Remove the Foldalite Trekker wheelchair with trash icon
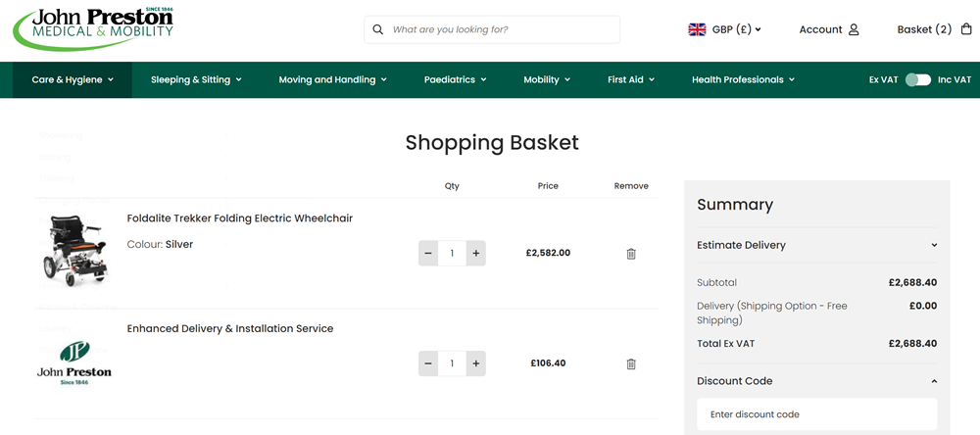 click(631, 254)
